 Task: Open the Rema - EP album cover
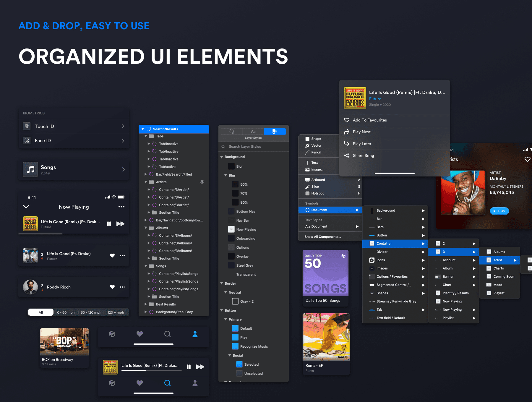point(326,337)
